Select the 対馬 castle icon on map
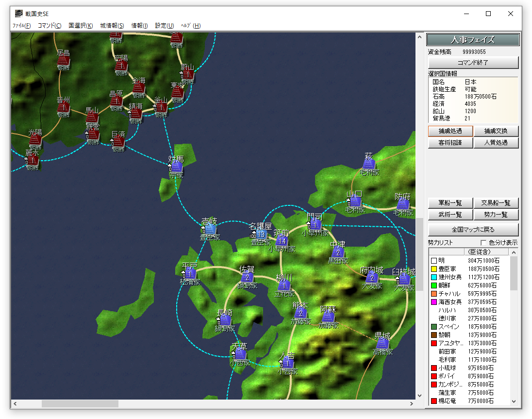Image resolution: width=532 pixels, height=419 pixels. (176, 167)
